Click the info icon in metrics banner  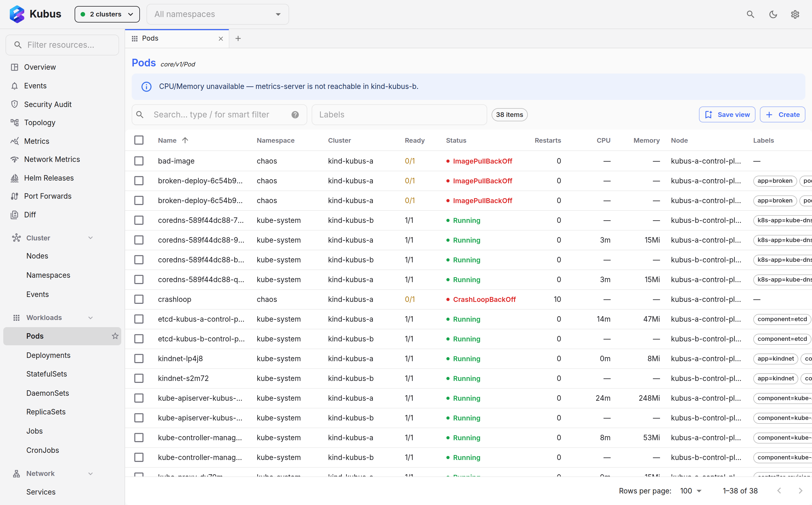[x=146, y=86]
